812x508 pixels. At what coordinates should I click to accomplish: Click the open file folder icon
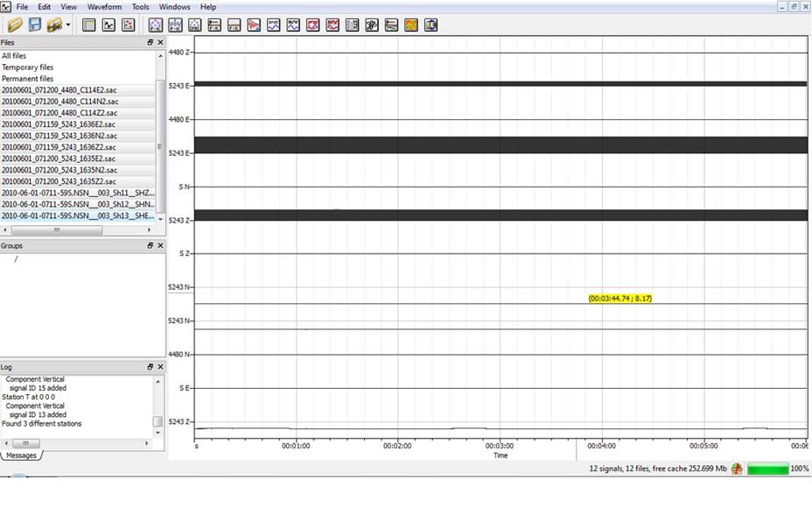point(15,25)
